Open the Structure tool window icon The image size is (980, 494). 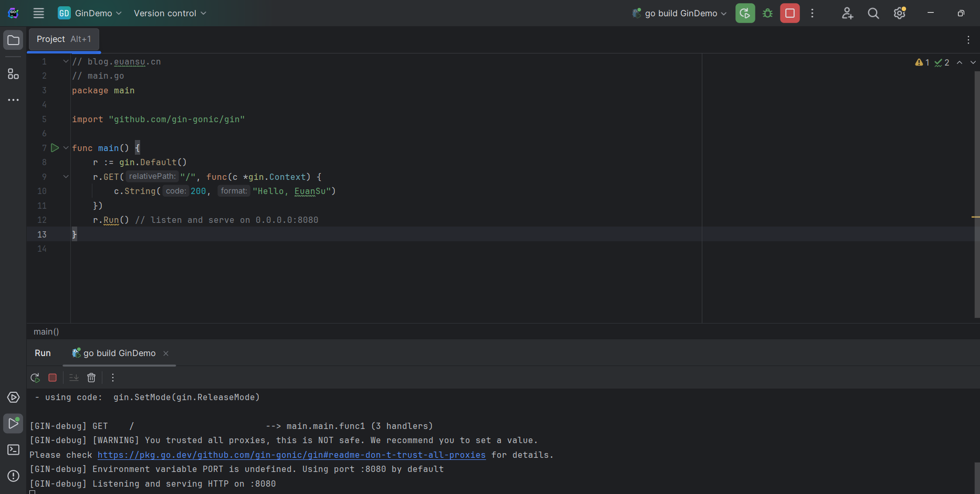pyautogui.click(x=13, y=73)
